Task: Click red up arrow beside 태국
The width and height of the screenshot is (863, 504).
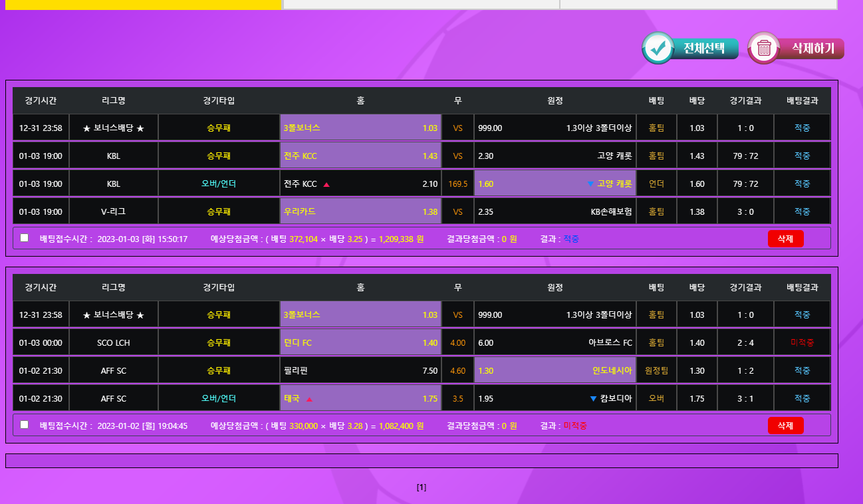Action: pyautogui.click(x=309, y=399)
